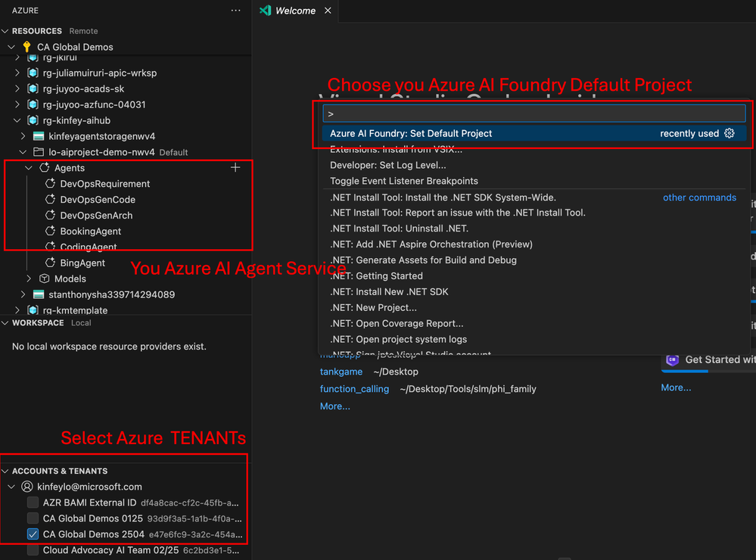Check the CA Global Demos 0125 tenant
Viewport: 756px width, 560px height.
pyautogui.click(x=33, y=518)
